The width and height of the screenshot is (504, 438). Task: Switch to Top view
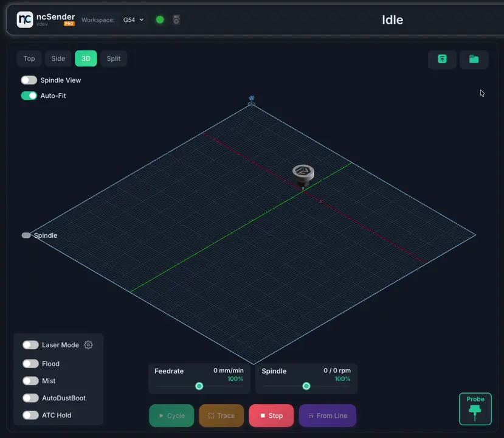29,58
